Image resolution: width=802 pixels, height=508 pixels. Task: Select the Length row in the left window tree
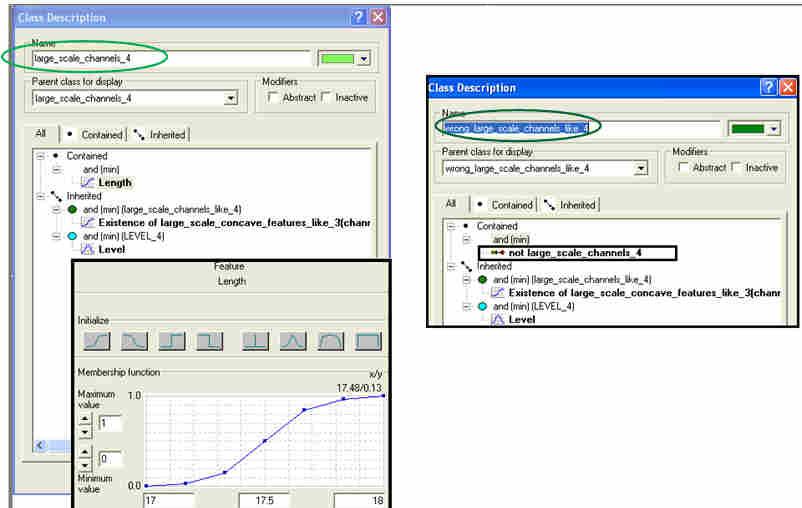115,183
